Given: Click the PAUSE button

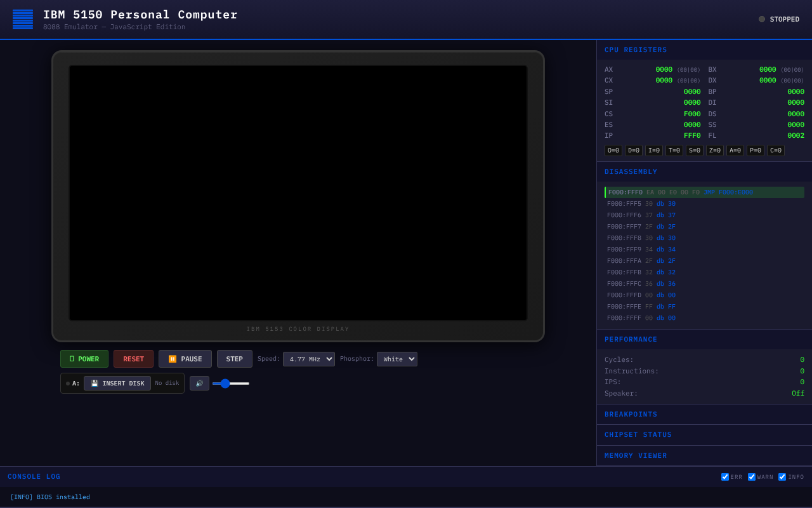Looking at the screenshot, I should click(185, 359).
